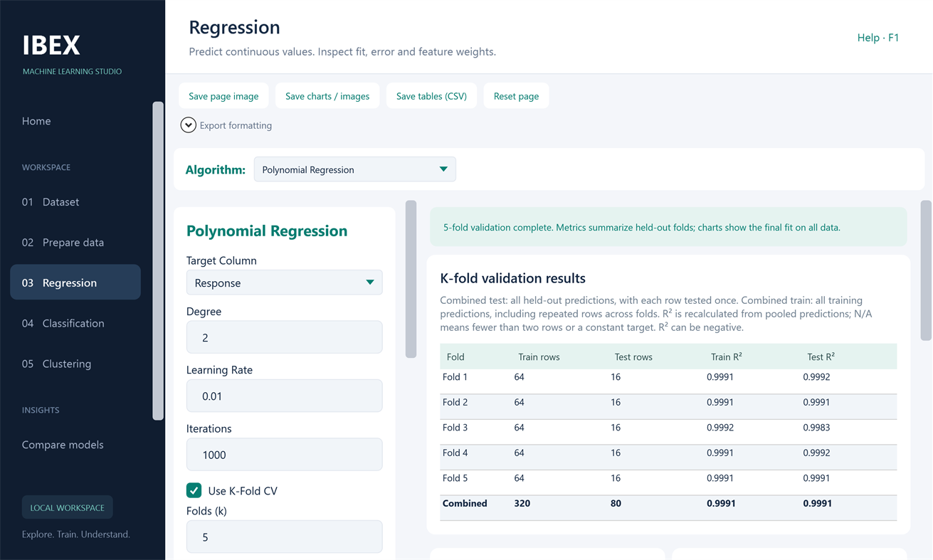
Task: Click the Fold 5 row label
Action: pos(455,478)
